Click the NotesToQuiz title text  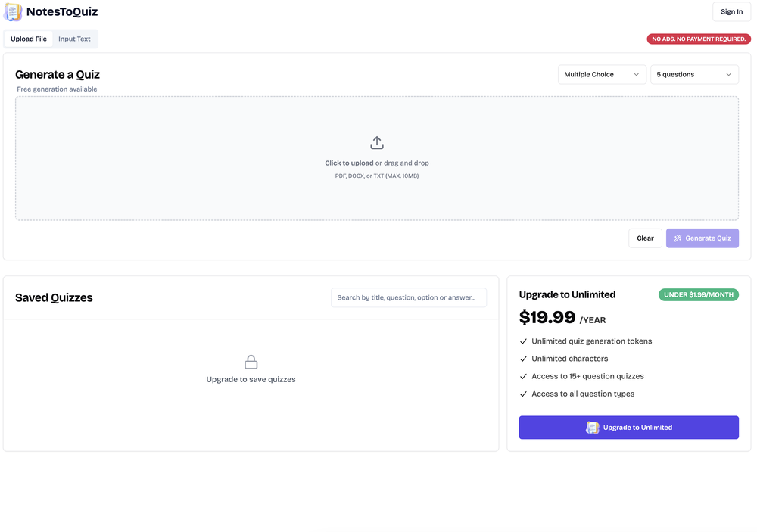[62, 12]
